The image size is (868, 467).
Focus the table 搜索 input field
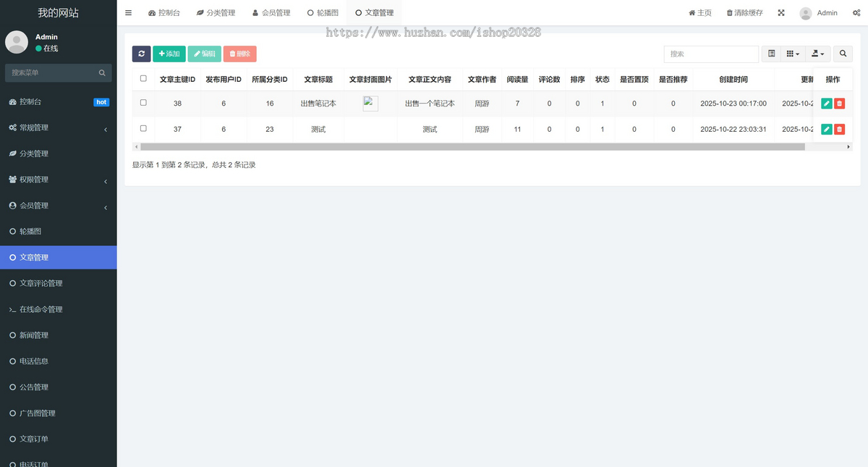(711, 54)
